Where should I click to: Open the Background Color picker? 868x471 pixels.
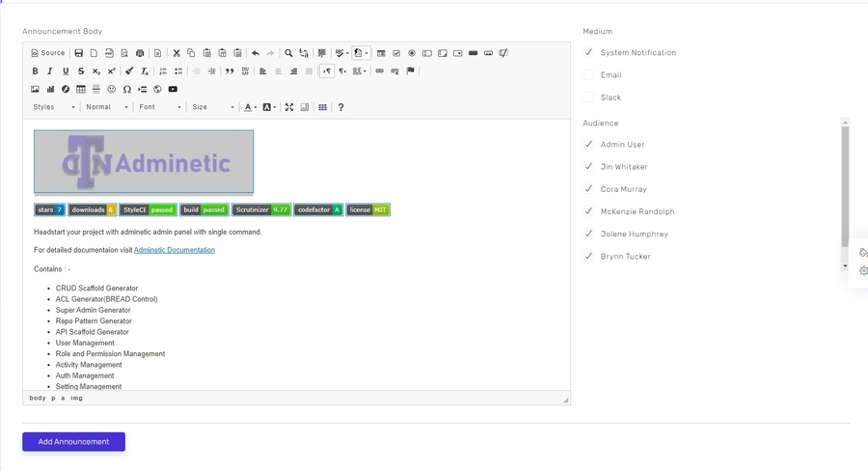pyautogui.click(x=269, y=107)
